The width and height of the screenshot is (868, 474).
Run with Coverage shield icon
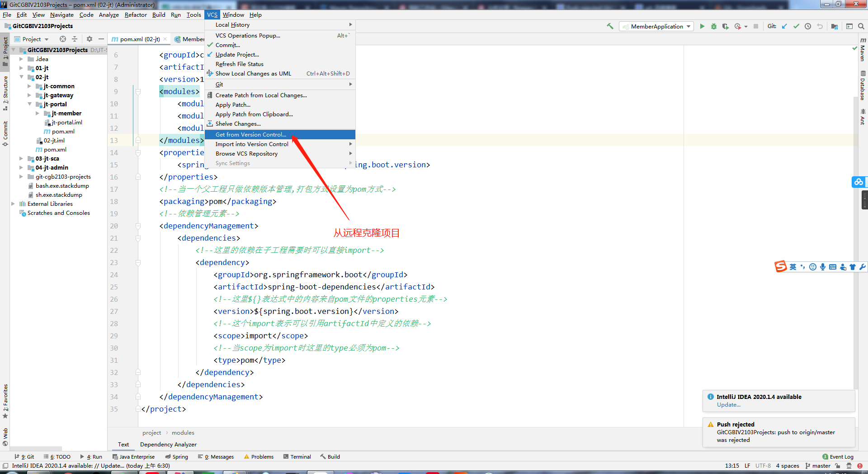tap(725, 26)
